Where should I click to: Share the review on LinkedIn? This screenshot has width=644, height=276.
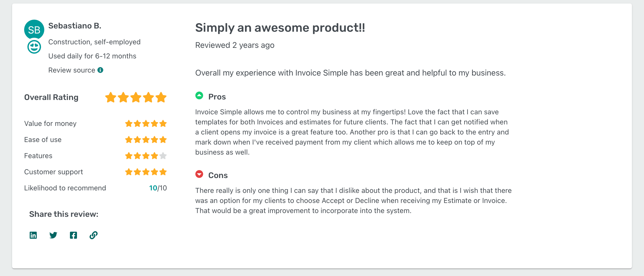33,235
